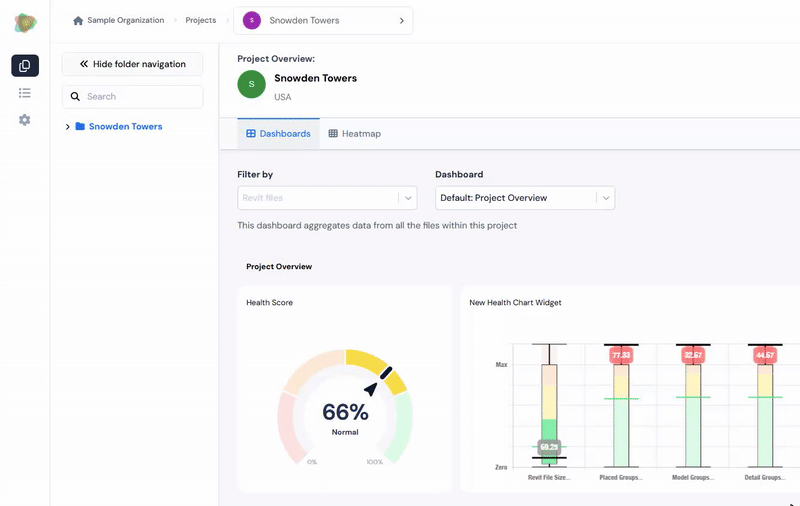Switch to the Heatmap tab
Image resolution: width=800 pixels, height=506 pixels.
point(355,134)
